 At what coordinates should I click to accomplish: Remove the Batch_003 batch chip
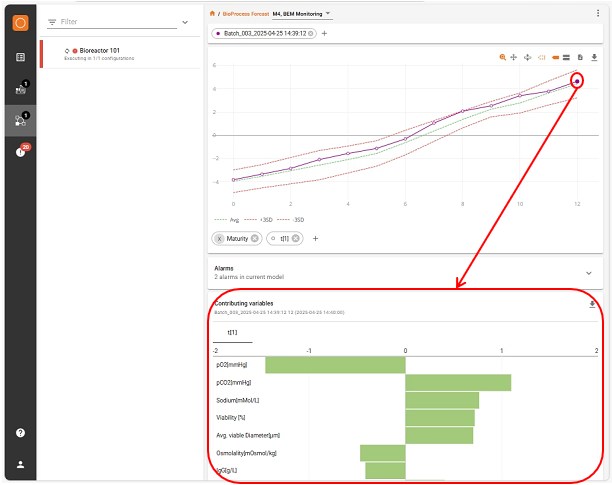[x=311, y=33]
